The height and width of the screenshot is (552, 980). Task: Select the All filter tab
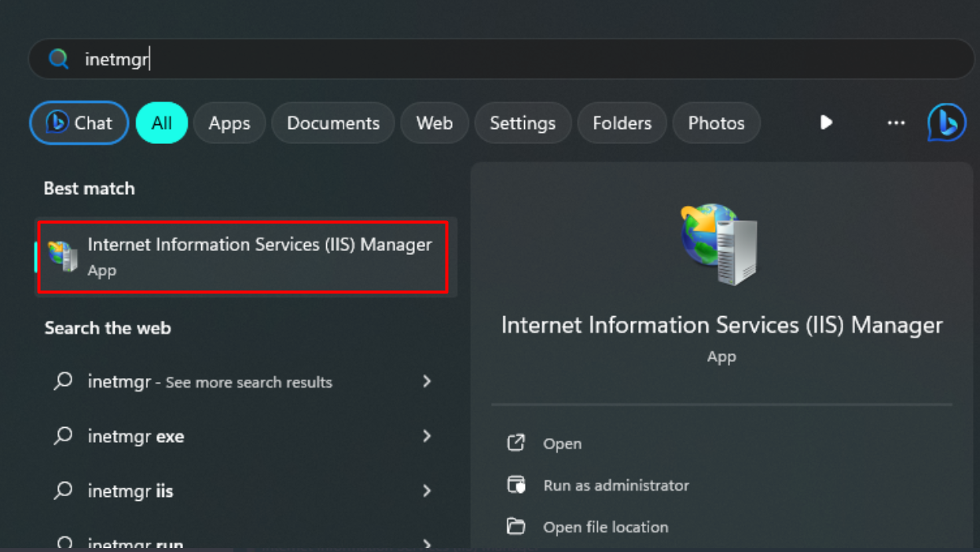pyautogui.click(x=162, y=123)
